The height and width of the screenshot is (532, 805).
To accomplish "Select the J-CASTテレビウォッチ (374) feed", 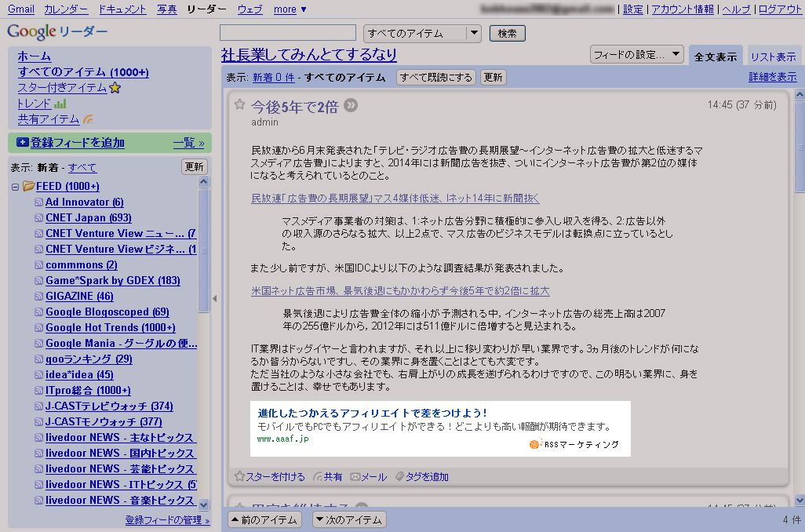I will pyautogui.click(x=109, y=406).
